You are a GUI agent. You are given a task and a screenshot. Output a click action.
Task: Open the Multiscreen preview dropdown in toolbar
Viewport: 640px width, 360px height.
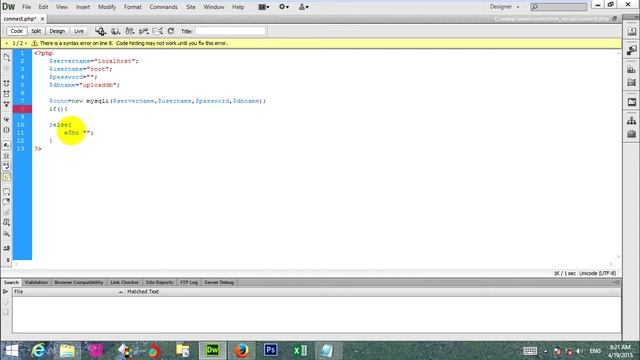pyautogui.click(x=100, y=31)
